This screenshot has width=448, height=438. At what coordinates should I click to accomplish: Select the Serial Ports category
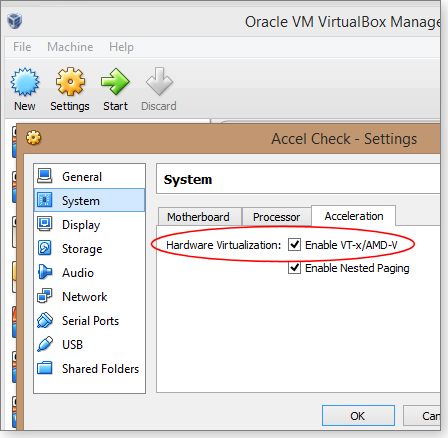(x=89, y=321)
